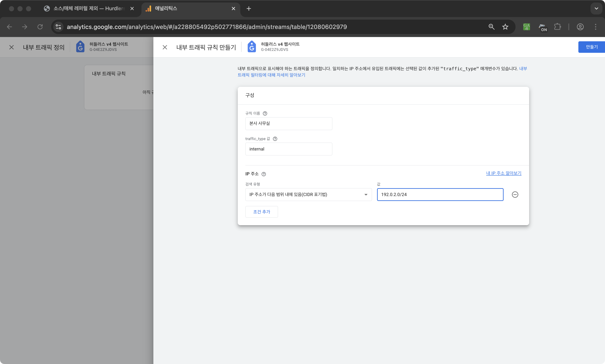Reload the current page

[40, 27]
